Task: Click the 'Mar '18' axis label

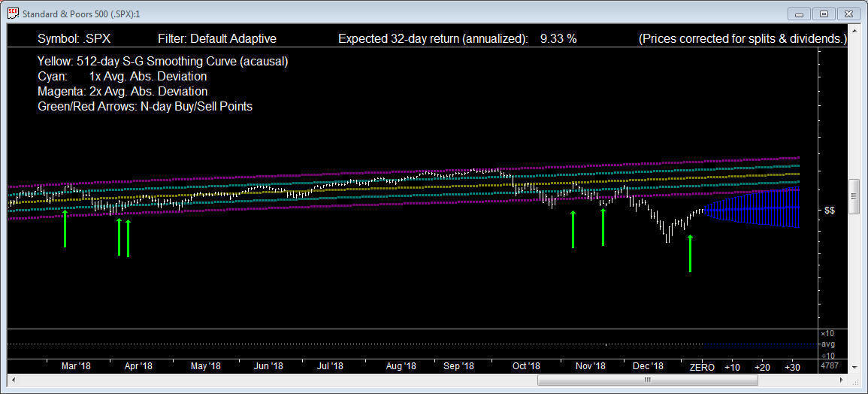Action: tap(76, 366)
